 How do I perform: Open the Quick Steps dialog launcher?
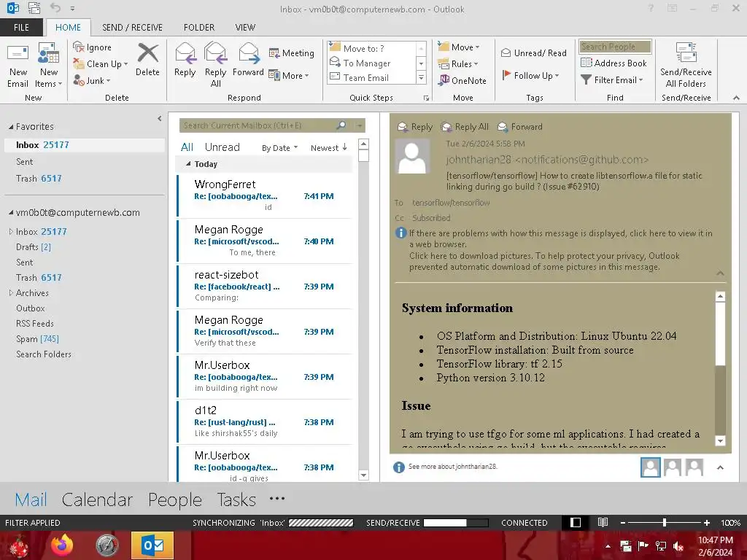coord(426,98)
